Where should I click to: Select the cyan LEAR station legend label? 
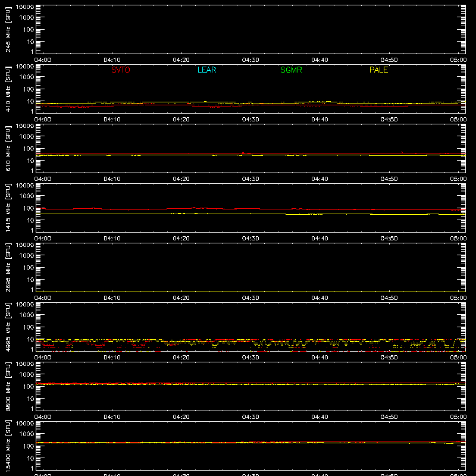coord(206,70)
